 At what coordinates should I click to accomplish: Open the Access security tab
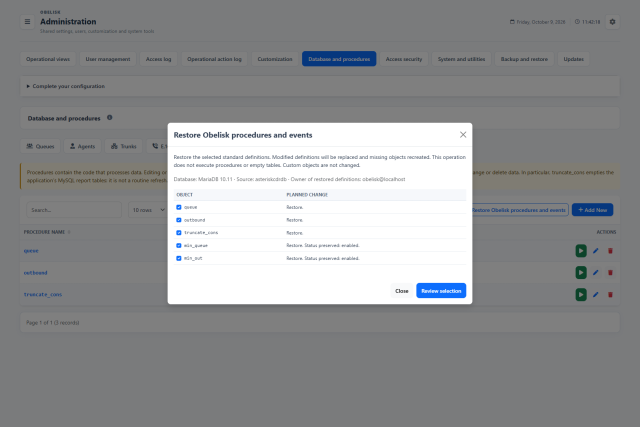pos(404,59)
